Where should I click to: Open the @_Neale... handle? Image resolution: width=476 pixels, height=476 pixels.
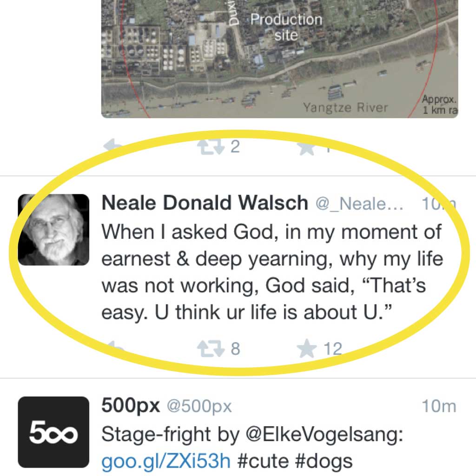[359, 204]
